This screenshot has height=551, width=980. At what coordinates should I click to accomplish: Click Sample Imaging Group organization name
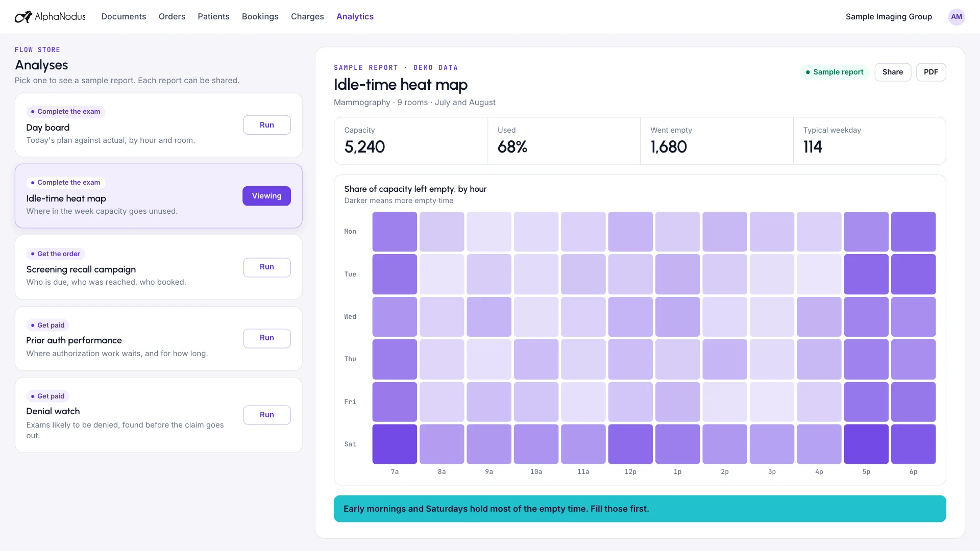[889, 17]
